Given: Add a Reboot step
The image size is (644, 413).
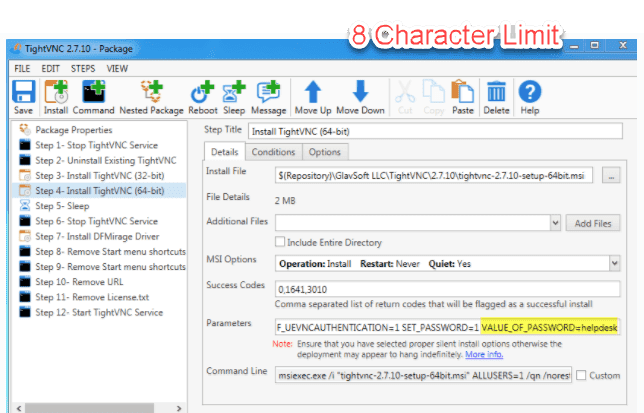Looking at the screenshot, I should click(202, 97).
